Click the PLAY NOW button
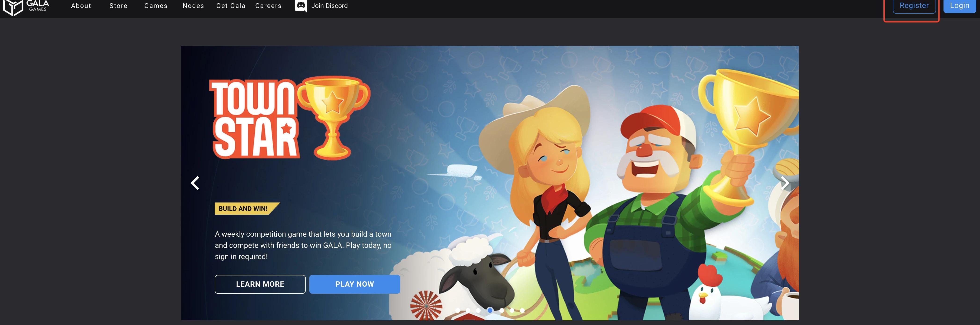The image size is (980, 325). pyautogui.click(x=355, y=284)
